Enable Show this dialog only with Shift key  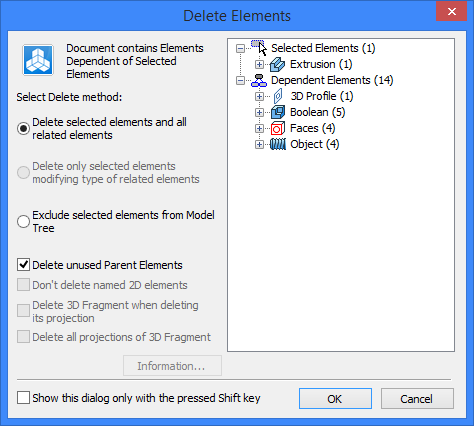click(23, 398)
